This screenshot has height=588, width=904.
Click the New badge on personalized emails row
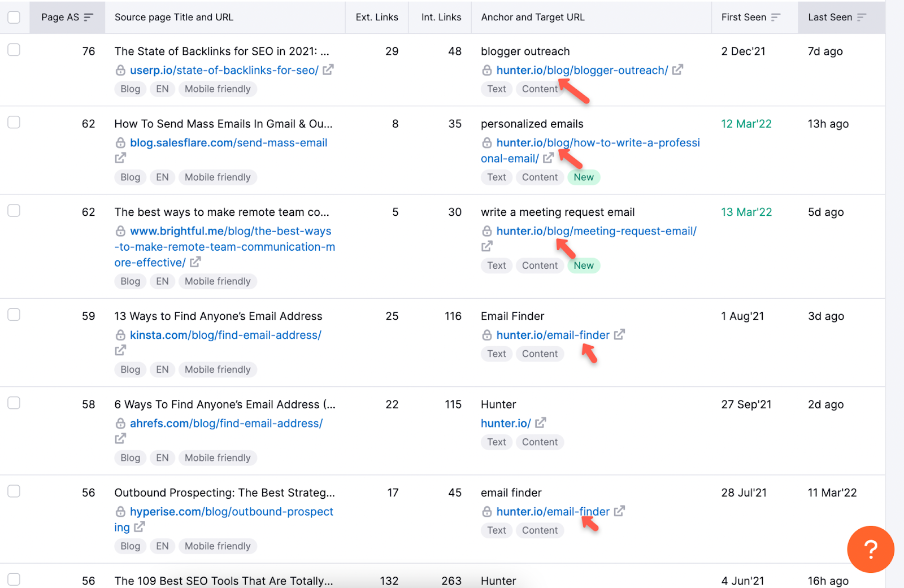pos(583,177)
